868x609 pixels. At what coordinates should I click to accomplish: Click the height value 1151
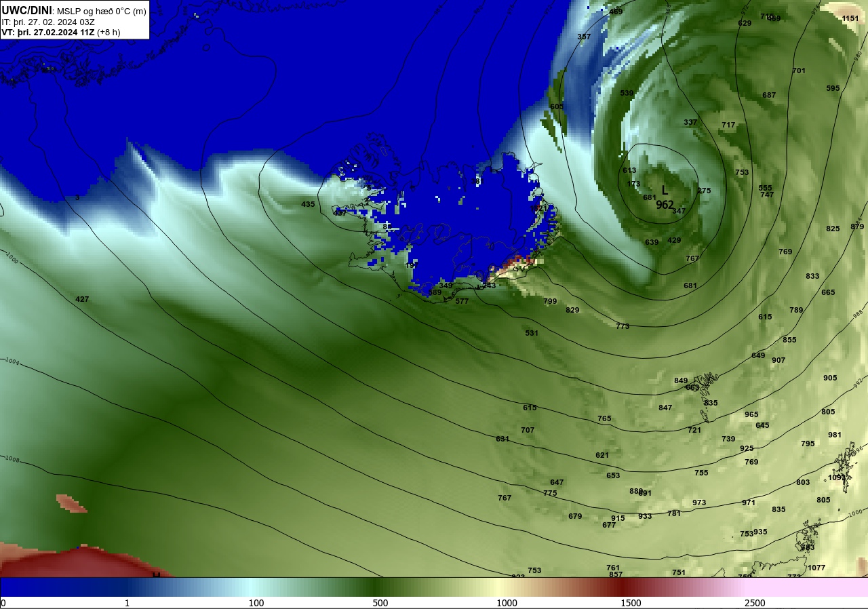tap(850, 18)
